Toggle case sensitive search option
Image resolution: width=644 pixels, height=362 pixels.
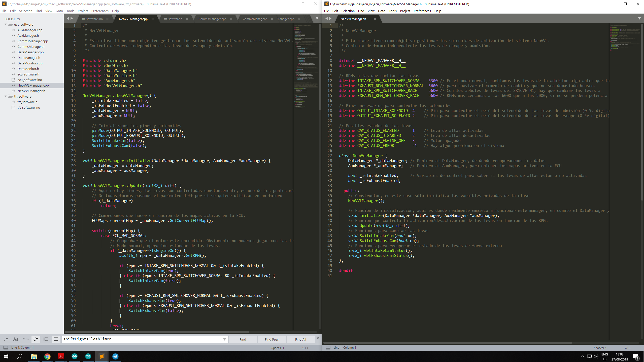pos(16,339)
